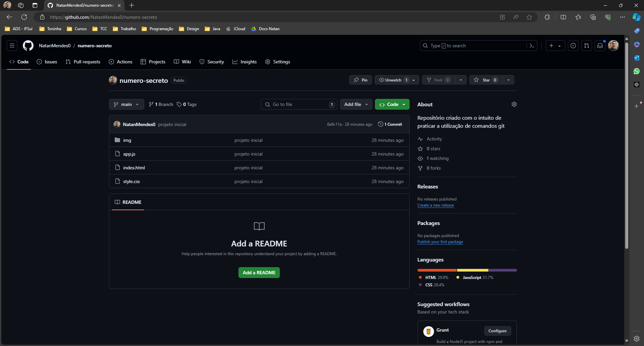Open Edge split screen icon
Screen dimensions: 644x346
(x=563, y=17)
